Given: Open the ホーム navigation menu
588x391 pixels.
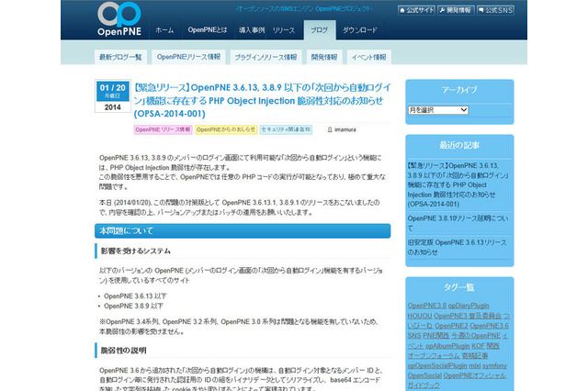Looking at the screenshot, I should click(164, 30).
